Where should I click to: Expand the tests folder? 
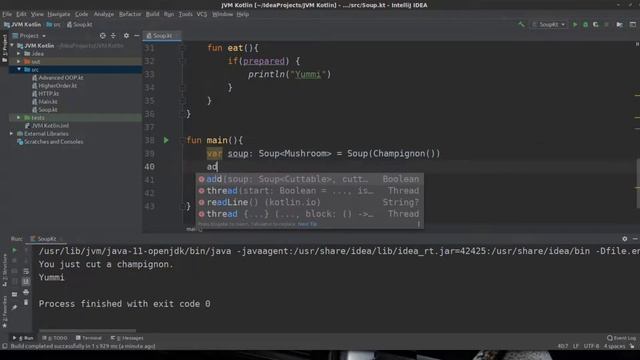[x=18, y=118]
